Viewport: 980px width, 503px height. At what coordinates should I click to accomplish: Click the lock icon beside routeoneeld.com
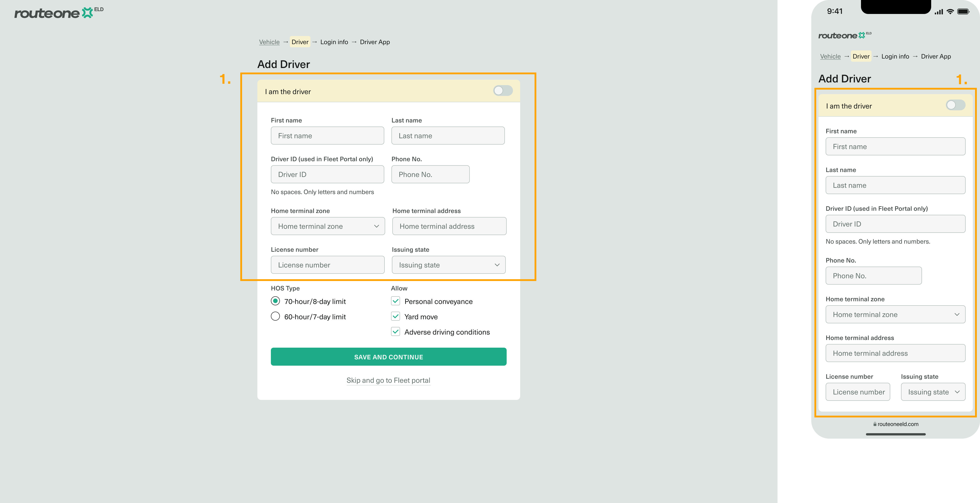(x=875, y=424)
